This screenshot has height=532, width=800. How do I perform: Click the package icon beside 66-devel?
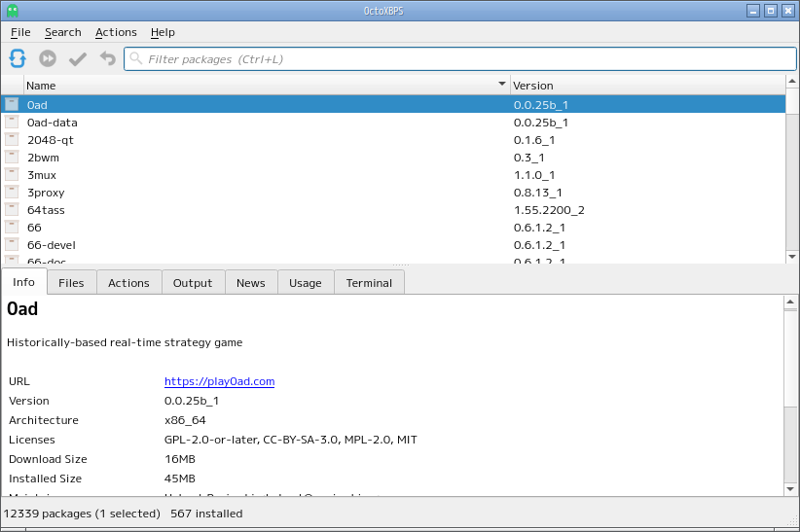tap(12, 244)
